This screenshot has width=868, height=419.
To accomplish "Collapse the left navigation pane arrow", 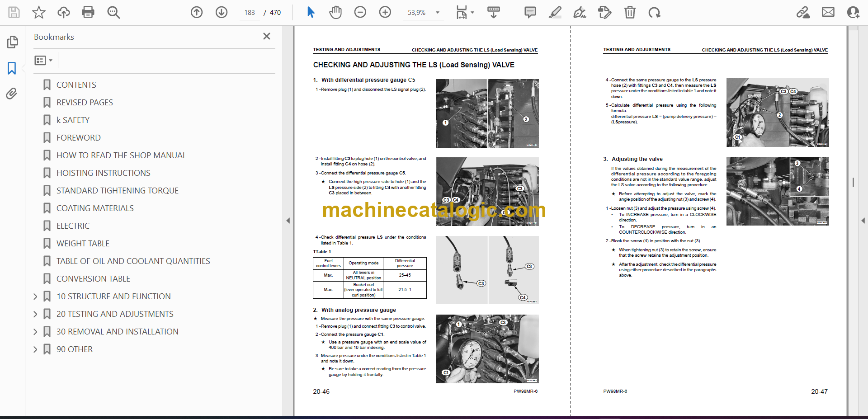I will 288,221.
